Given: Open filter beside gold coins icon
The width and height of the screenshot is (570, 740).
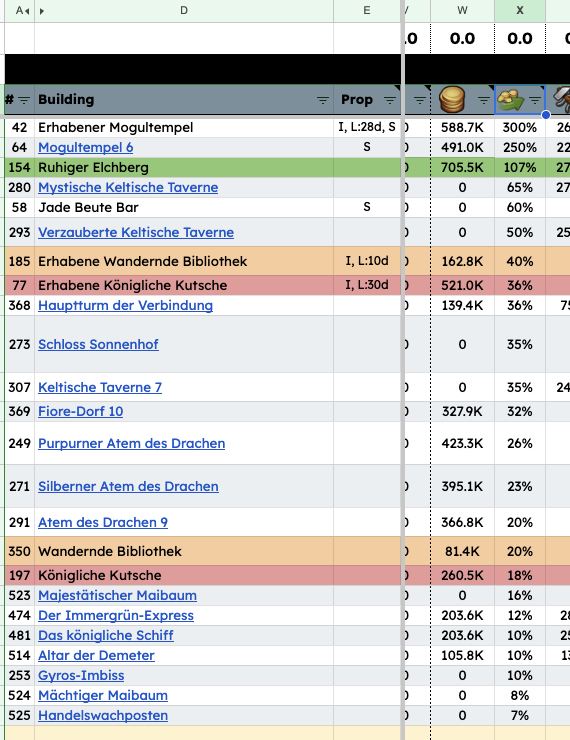Looking at the screenshot, I should pyautogui.click(x=483, y=100).
